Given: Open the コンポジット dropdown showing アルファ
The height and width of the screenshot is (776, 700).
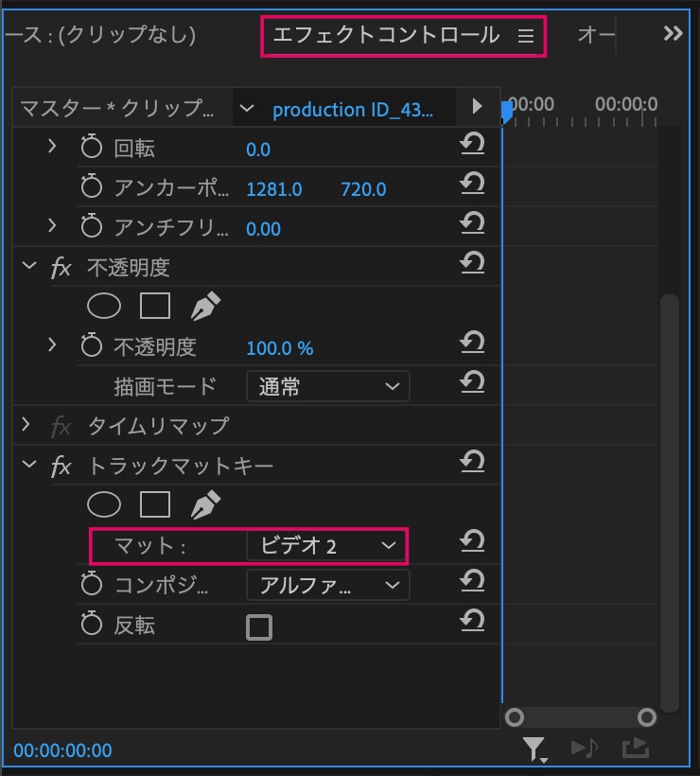Looking at the screenshot, I should (328, 585).
